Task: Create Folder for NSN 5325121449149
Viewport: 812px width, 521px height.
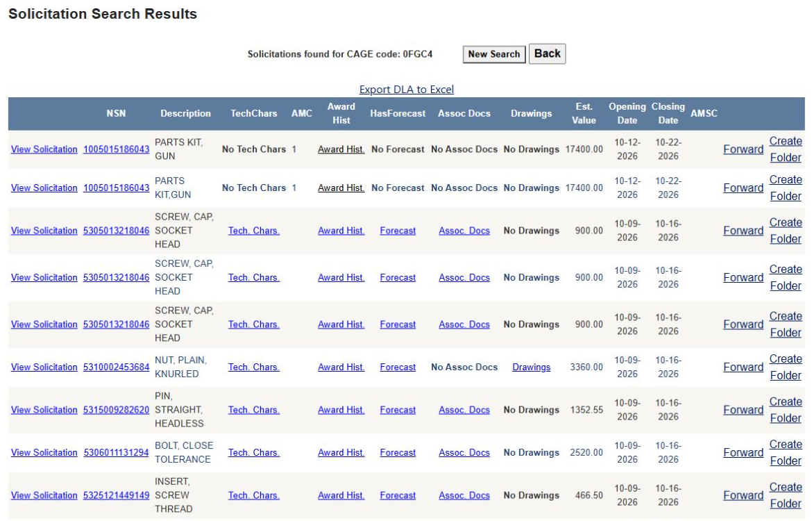Action: pos(786,495)
